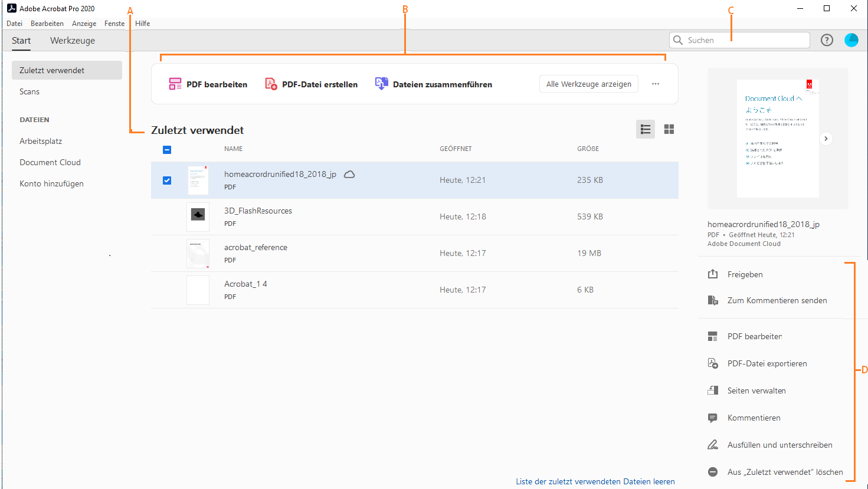Click the Freigeben share icon
Image resolution: width=868 pixels, height=489 pixels.
click(713, 274)
